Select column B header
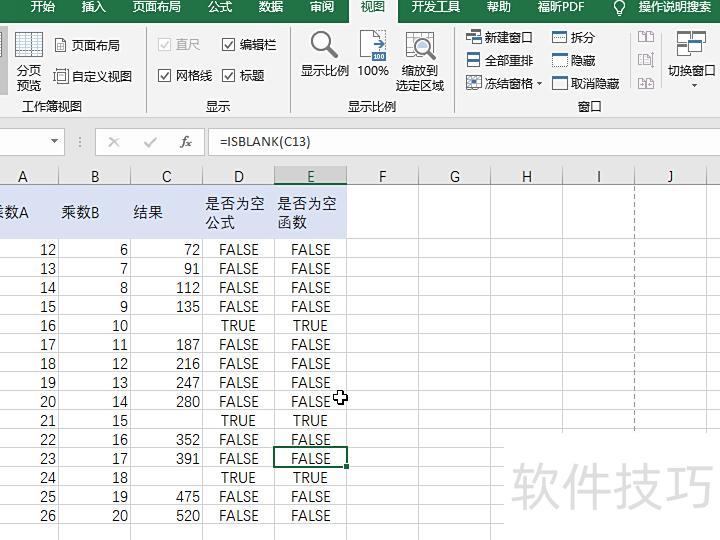Viewport: 720px width, 540px height. pyautogui.click(x=95, y=176)
